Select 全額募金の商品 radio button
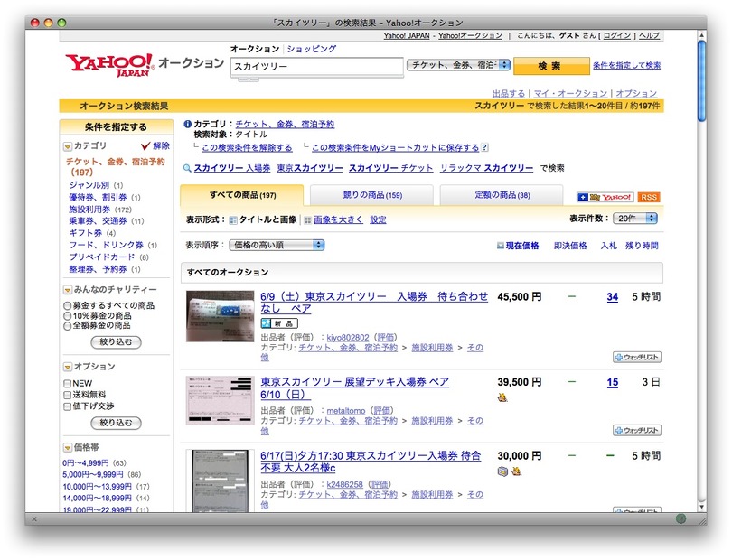The image size is (732, 560). [x=67, y=326]
